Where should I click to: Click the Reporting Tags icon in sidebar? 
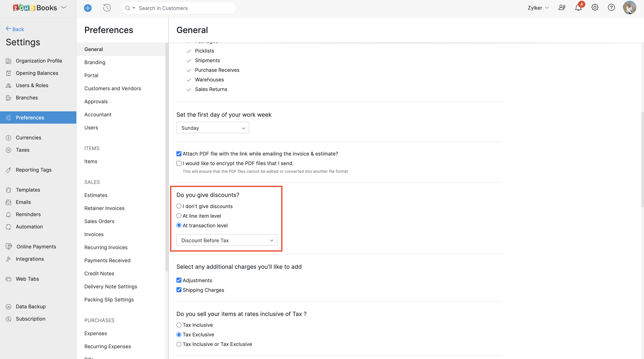tap(8, 170)
